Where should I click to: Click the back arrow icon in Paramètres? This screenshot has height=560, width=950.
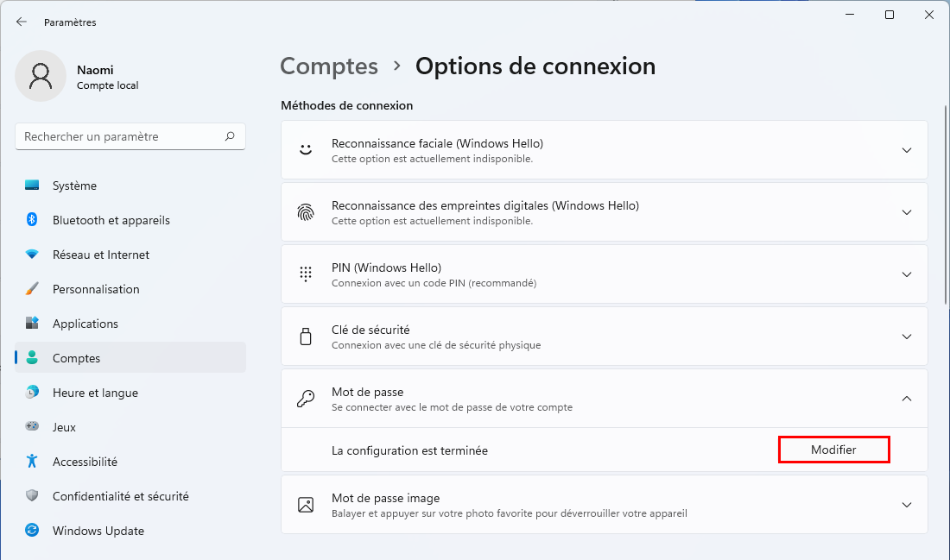click(x=22, y=22)
